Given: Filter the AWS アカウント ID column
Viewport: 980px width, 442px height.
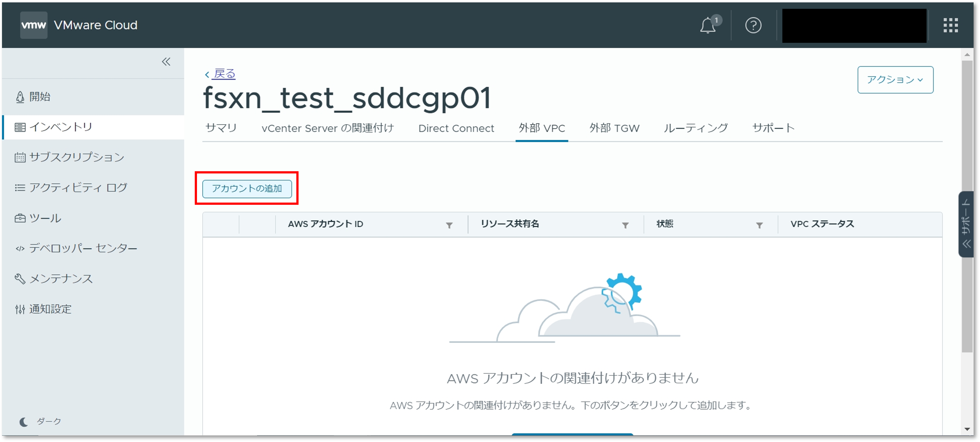Looking at the screenshot, I should click(x=449, y=225).
